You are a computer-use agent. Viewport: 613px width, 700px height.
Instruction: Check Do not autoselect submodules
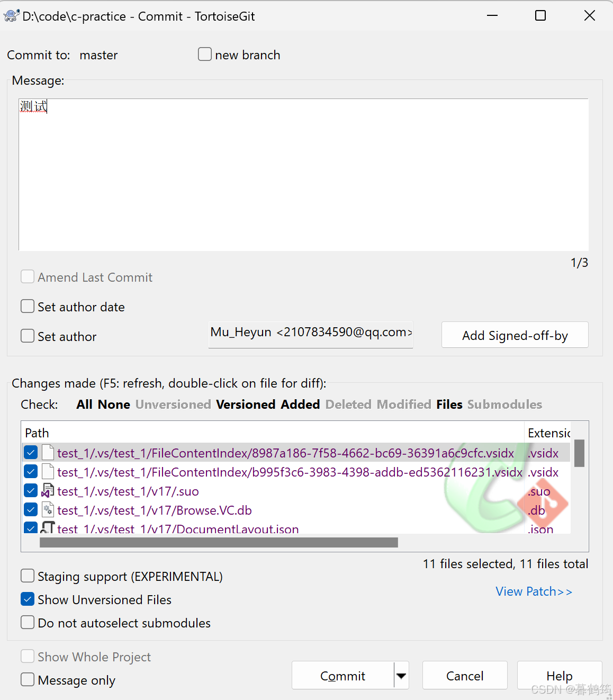pyautogui.click(x=28, y=622)
